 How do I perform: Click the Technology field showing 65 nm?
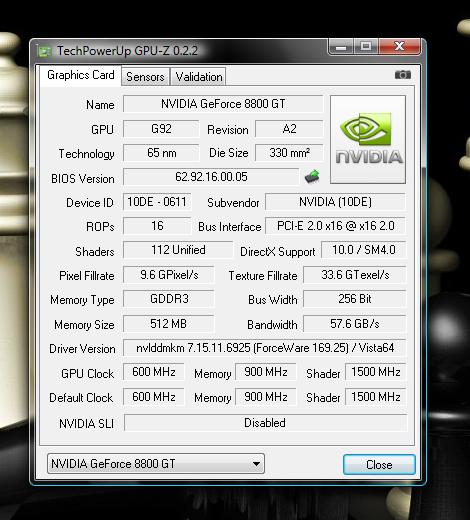(x=161, y=153)
